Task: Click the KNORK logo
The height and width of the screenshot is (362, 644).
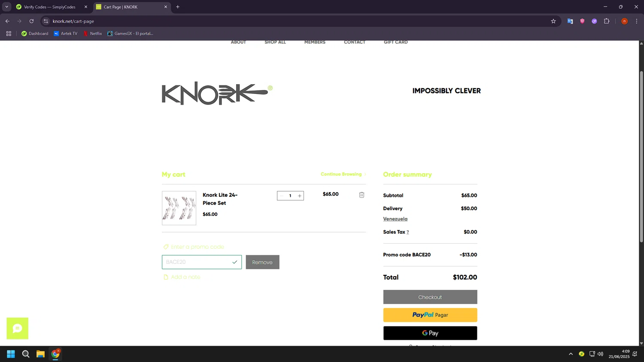Action: pos(217,93)
